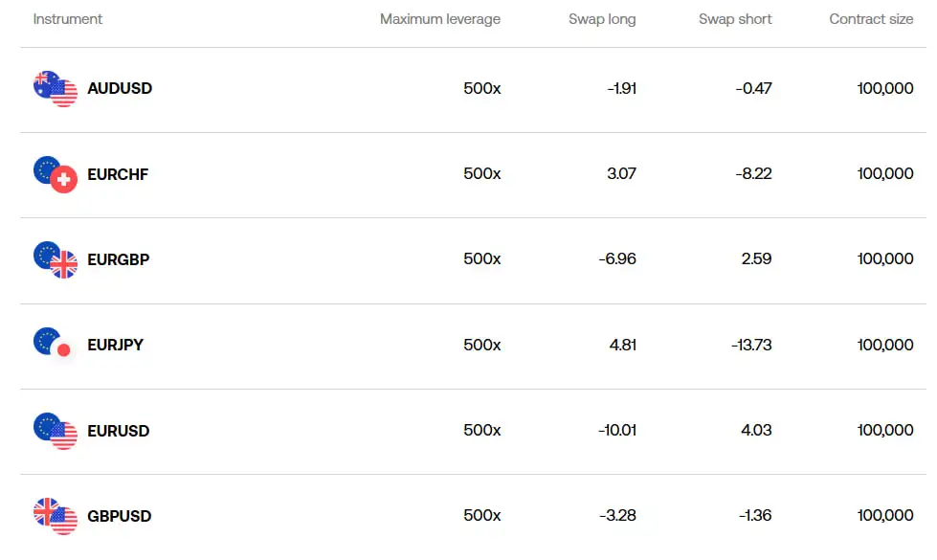
Task: Sort by the Instrument column header
Action: pos(68,19)
